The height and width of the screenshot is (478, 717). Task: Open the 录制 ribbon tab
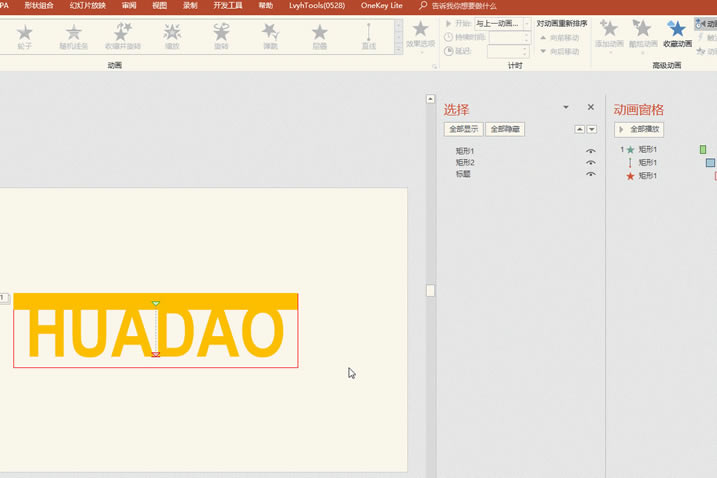coord(190,5)
